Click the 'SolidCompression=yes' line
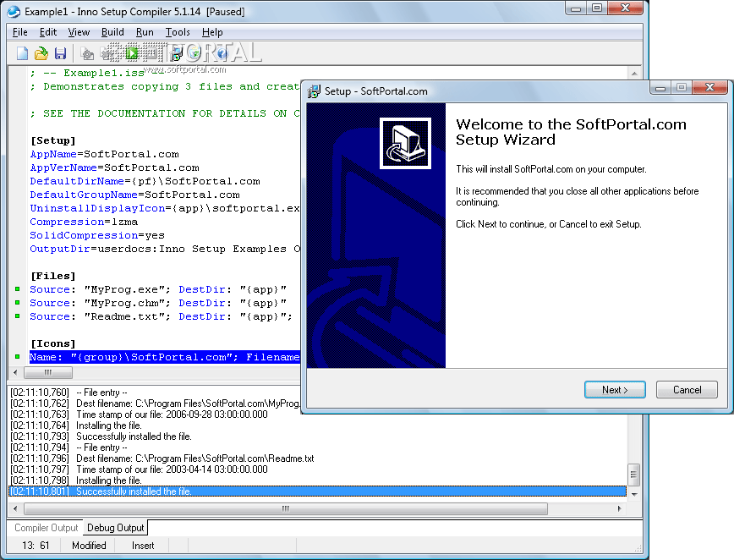 tap(97, 235)
